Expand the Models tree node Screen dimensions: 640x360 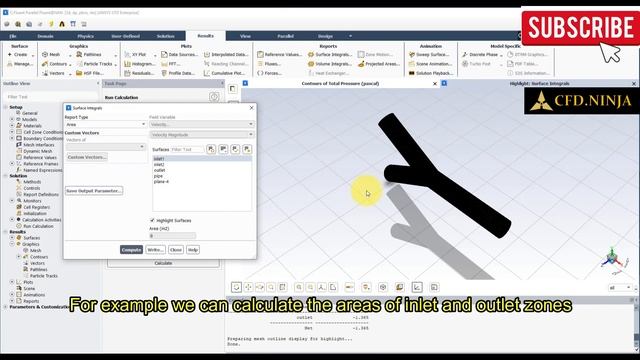tap(12, 119)
